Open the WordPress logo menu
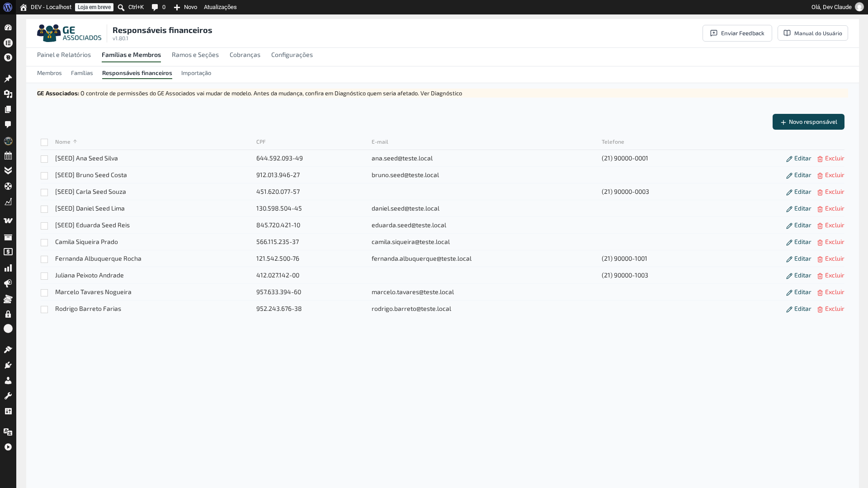The image size is (868, 488). click(x=8, y=7)
